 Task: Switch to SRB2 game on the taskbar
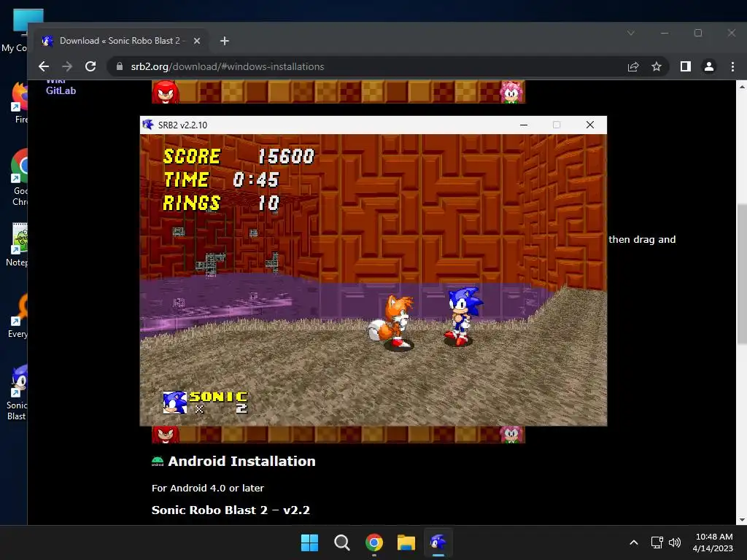pyautogui.click(x=438, y=542)
